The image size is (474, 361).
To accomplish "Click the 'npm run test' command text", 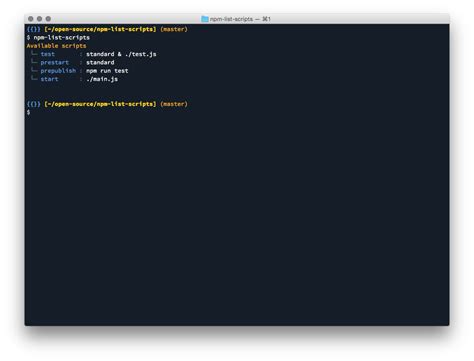I will pos(107,71).
